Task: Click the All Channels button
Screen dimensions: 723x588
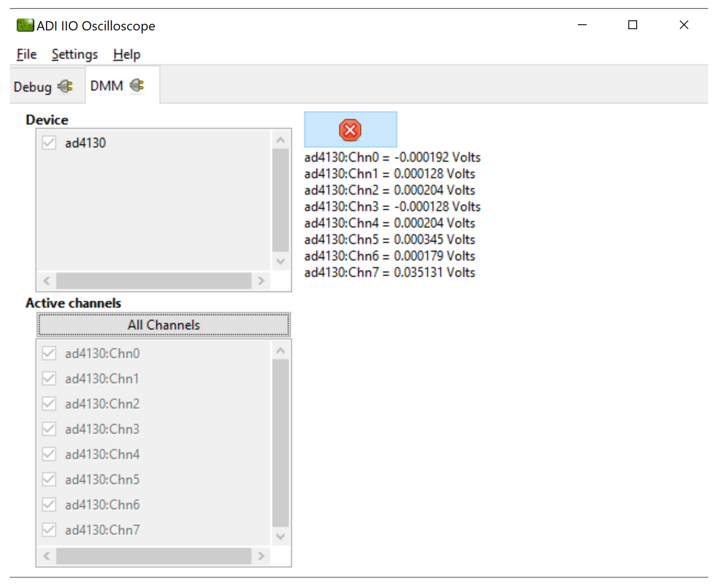Action: [164, 325]
